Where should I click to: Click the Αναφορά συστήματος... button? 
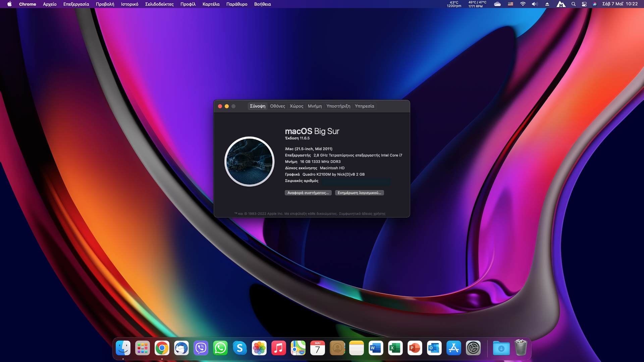coord(308,193)
